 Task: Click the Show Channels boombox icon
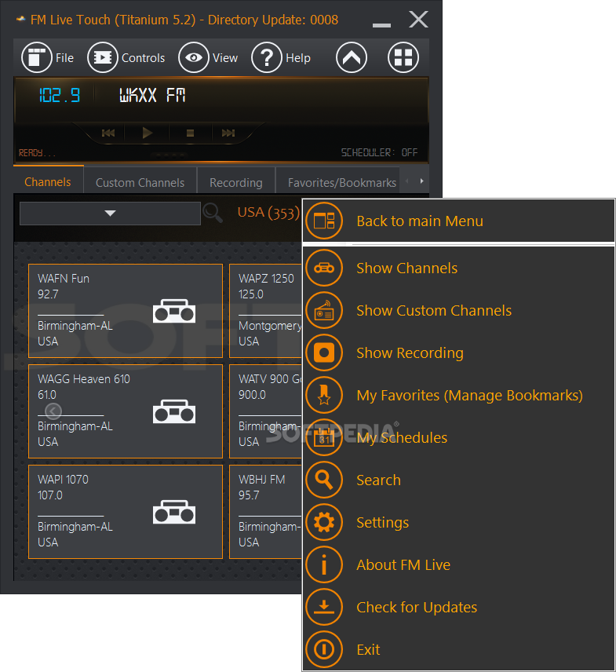tap(324, 268)
